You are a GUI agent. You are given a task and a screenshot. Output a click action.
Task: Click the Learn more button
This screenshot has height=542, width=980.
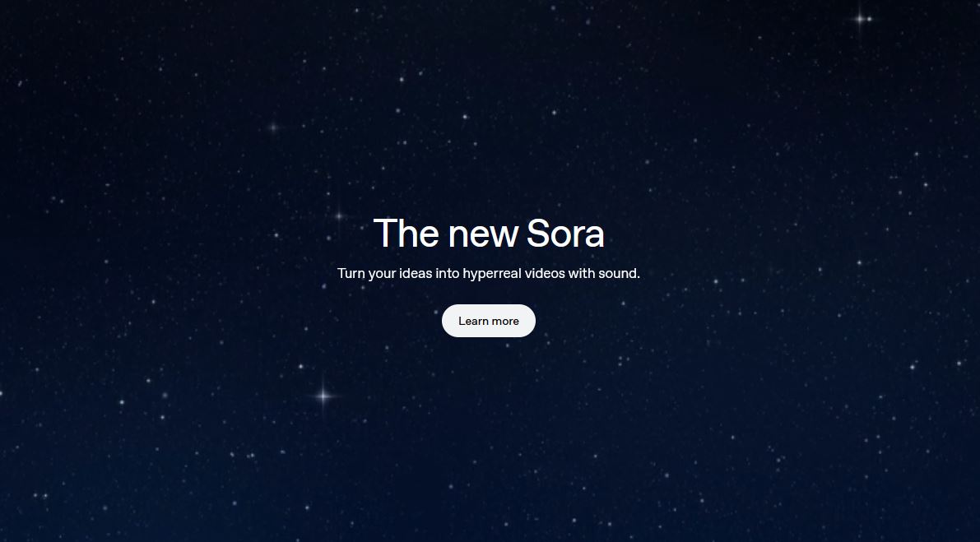point(488,321)
